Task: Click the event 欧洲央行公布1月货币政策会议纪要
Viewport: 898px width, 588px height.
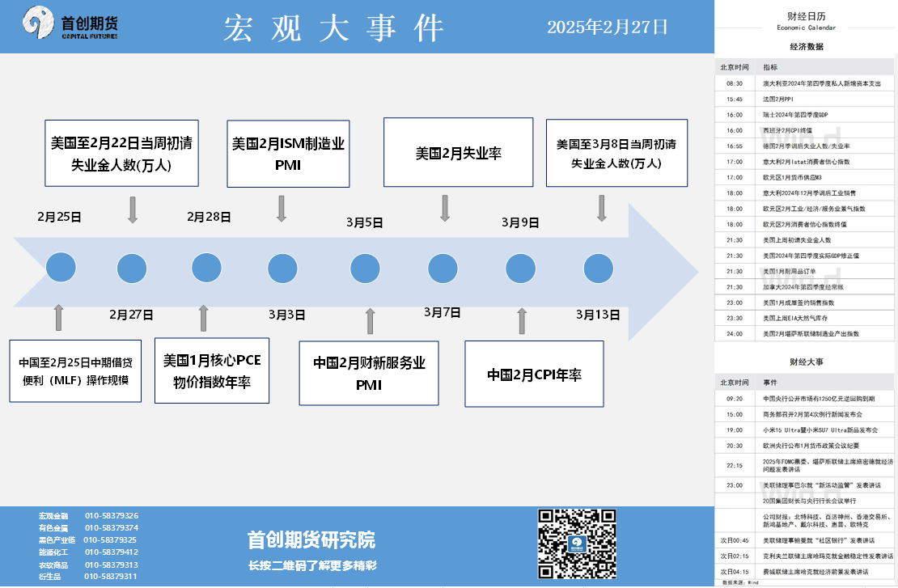Action: pos(804,446)
